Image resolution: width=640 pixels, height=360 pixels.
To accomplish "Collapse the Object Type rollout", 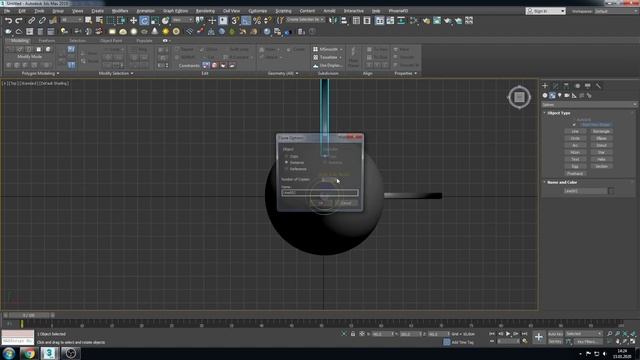I will (x=558, y=113).
